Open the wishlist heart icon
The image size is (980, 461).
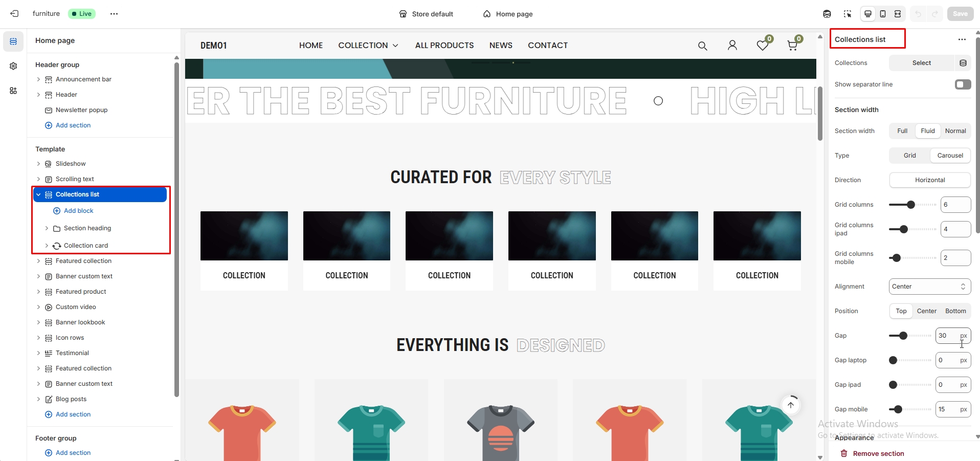pyautogui.click(x=762, y=46)
